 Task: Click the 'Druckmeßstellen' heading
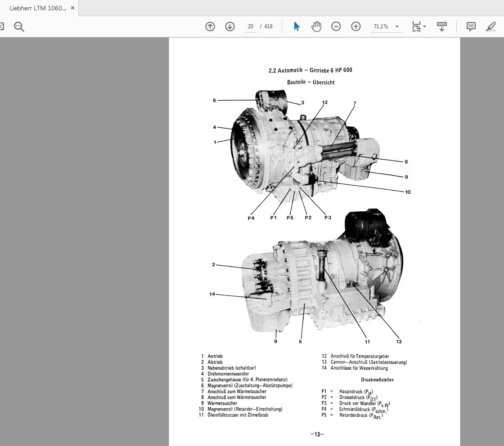378,380
